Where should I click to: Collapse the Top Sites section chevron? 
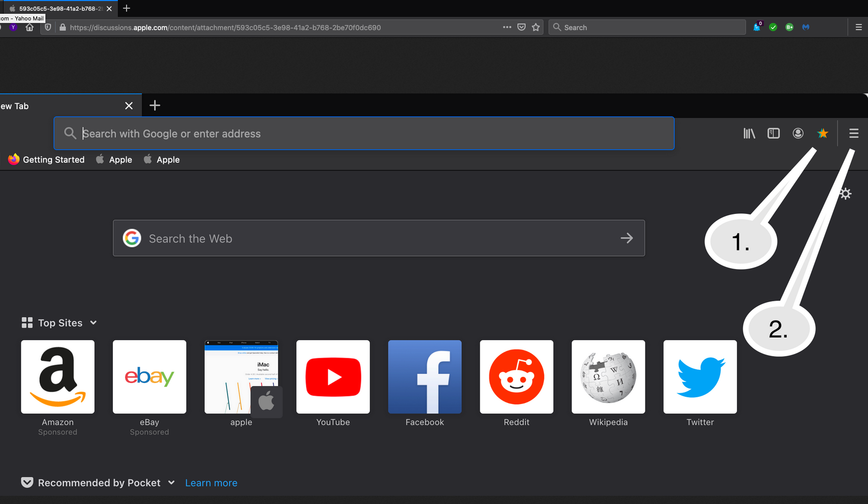pos(93,323)
